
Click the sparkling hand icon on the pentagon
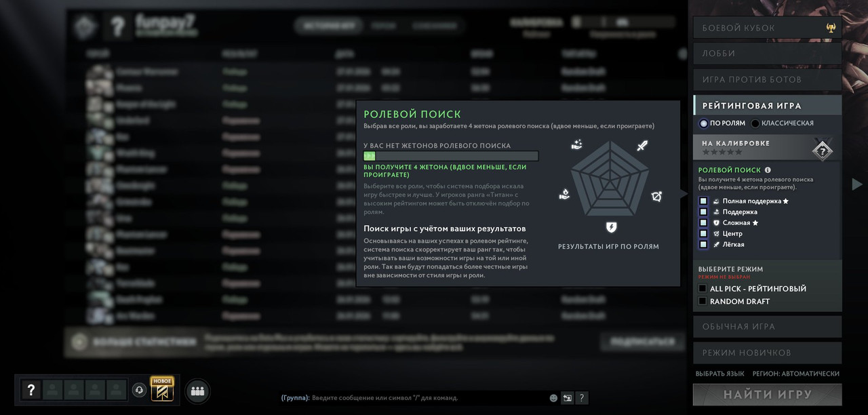tap(577, 144)
